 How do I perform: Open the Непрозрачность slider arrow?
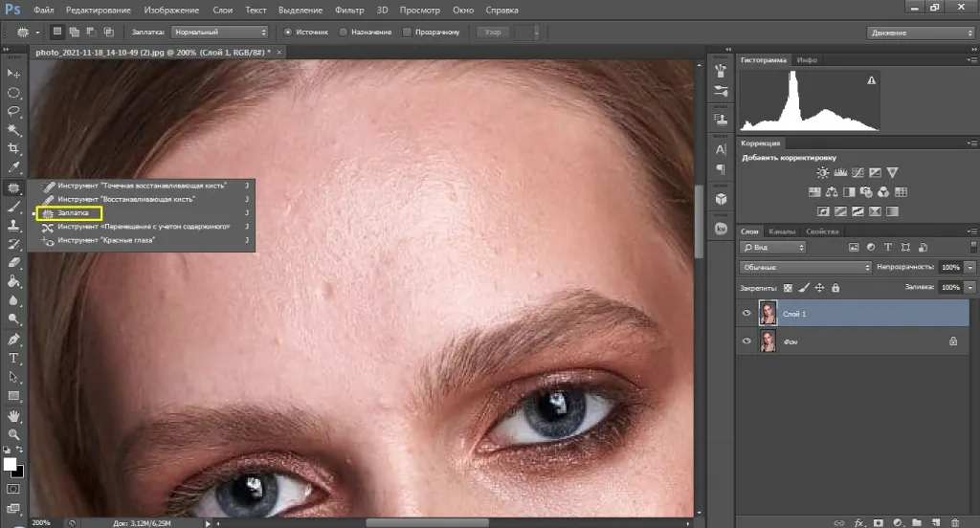(970, 268)
